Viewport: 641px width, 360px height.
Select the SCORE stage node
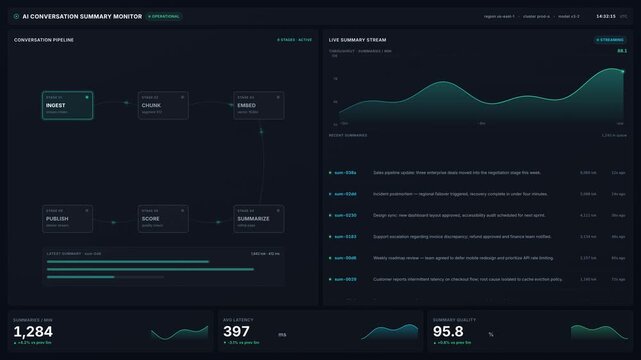click(163, 219)
